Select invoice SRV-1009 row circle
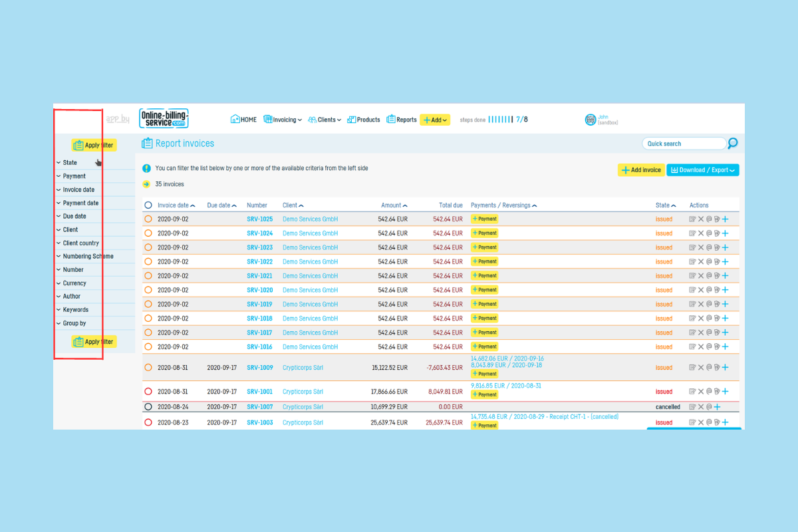 148,367
